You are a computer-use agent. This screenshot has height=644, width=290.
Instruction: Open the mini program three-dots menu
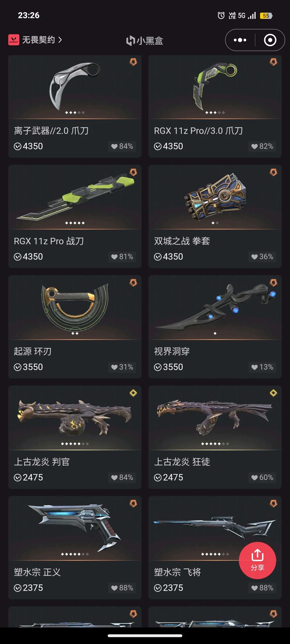(240, 40)
